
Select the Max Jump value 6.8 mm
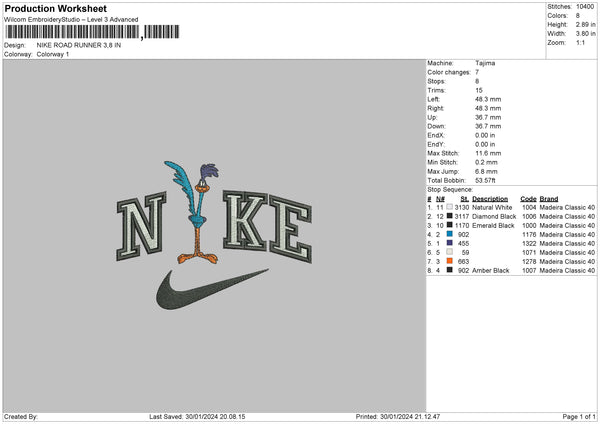pos(486,171)
